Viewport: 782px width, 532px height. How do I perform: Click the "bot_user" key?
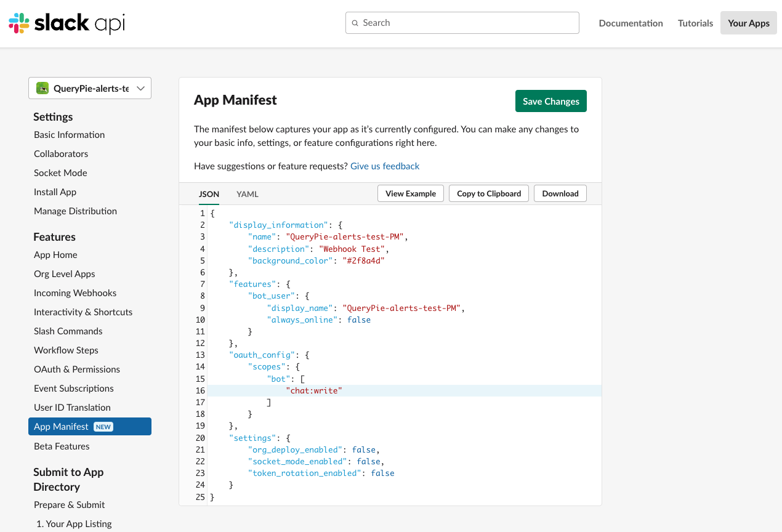click(x=272, y=296)
